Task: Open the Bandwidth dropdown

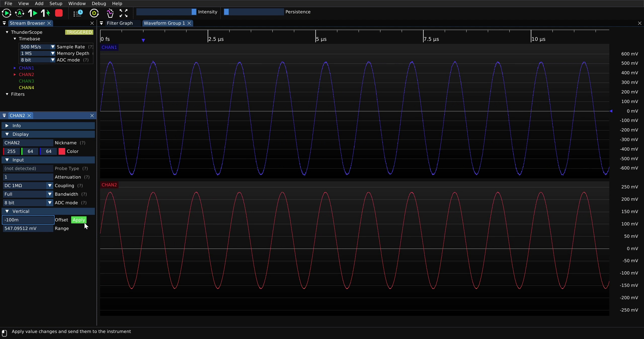Action: [28, 194]
